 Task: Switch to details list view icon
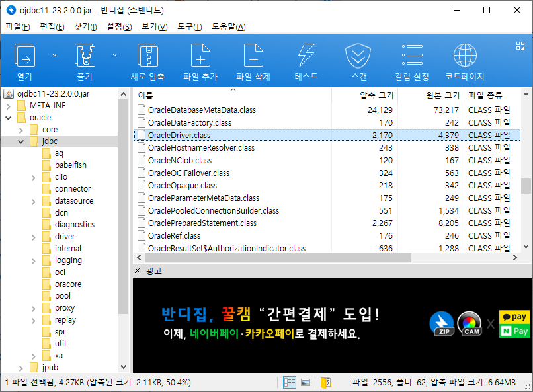290,383
